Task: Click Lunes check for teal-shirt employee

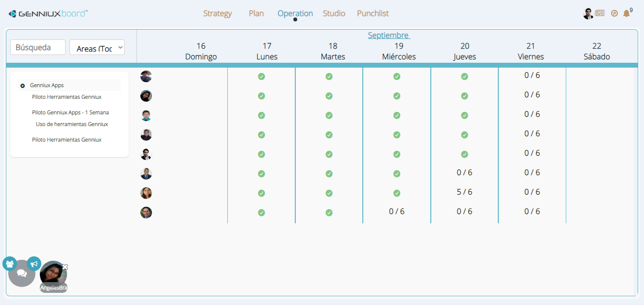Action: 261,115
